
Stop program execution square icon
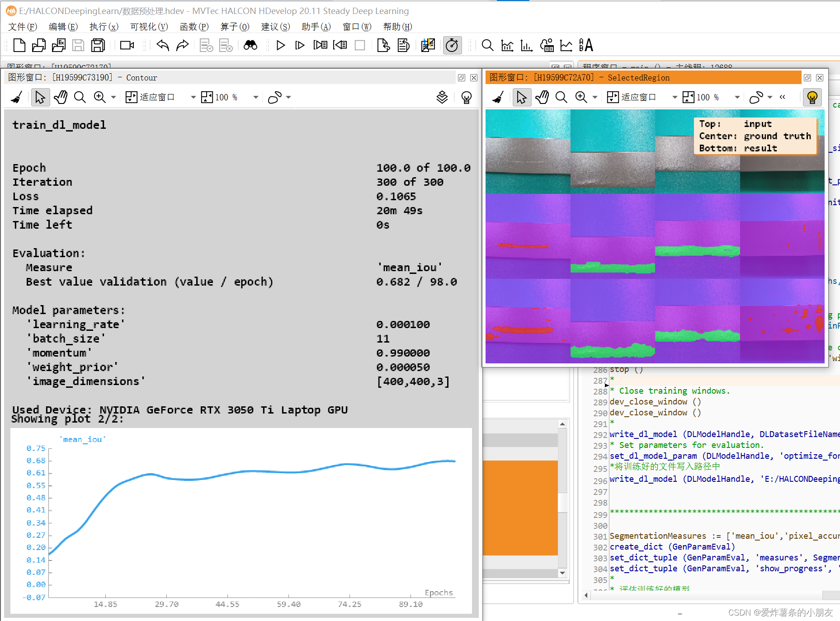point(360,45)
